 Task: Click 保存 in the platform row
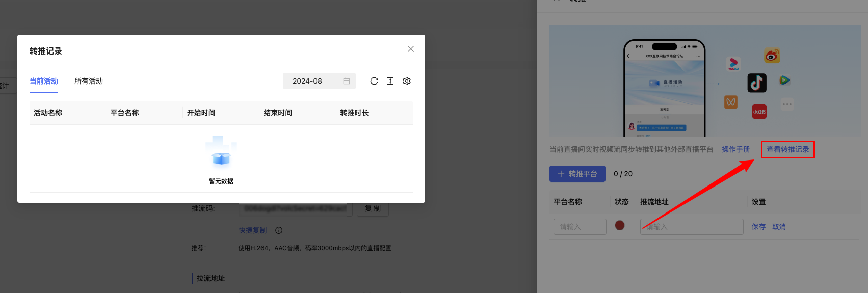[x=758, y=227]
